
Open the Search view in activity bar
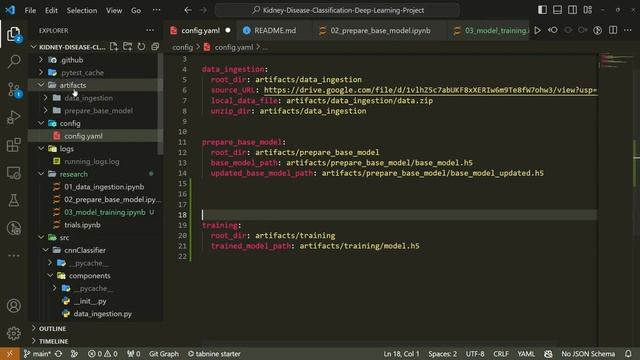click(13, 61)
